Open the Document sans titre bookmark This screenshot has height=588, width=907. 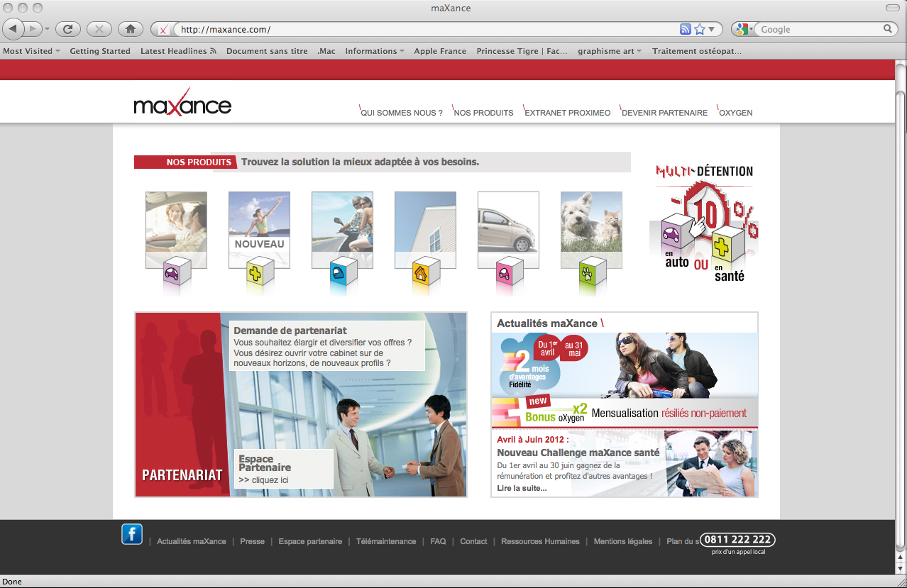tap(267, 51)
